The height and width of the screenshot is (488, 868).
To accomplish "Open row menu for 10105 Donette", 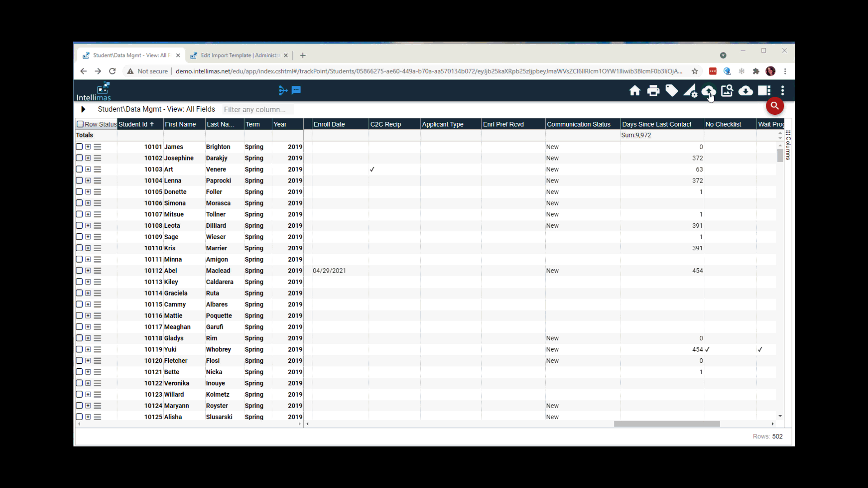I will point(98,192).
